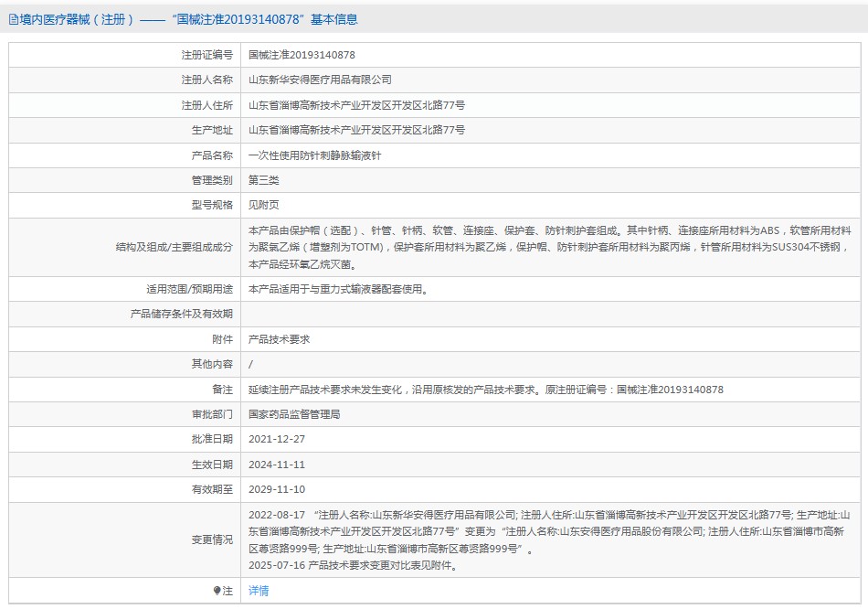The image size is (868, 609).
Task: Click the 适用范围/预期用途 description text
Action: pyautogui.click(x=339, y=289)
